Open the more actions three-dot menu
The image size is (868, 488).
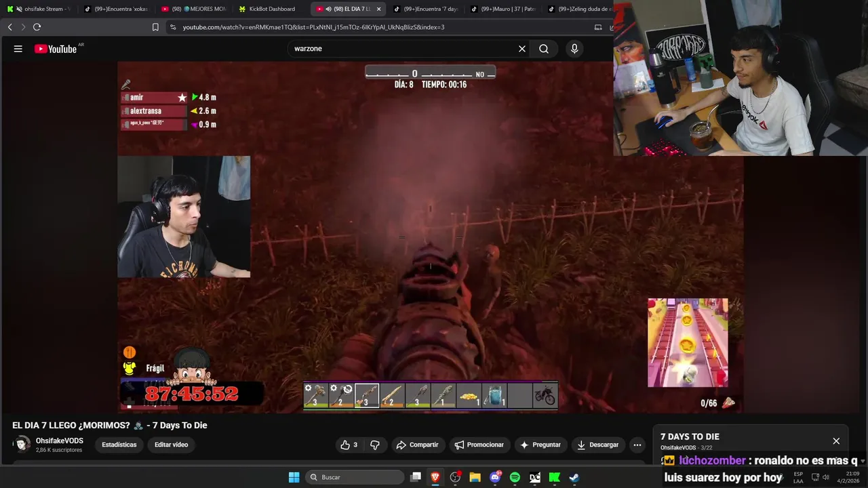[x=637, y=445]
